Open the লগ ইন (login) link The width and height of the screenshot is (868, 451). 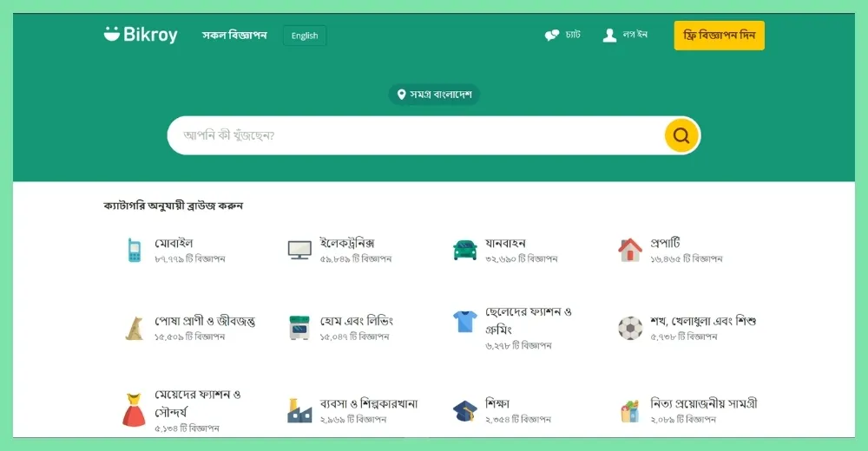point(635,35)
